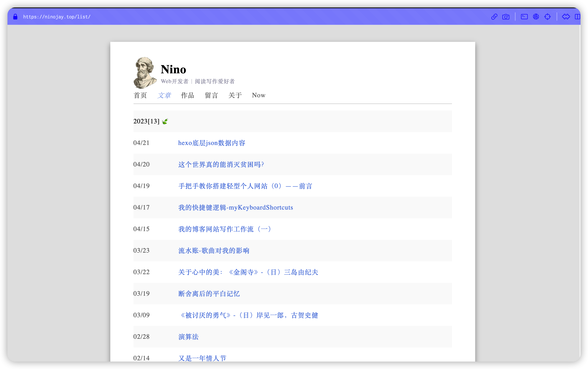Click the lock icon in address bar
This screenshot has height=369, width=588.
click(15, 17)
